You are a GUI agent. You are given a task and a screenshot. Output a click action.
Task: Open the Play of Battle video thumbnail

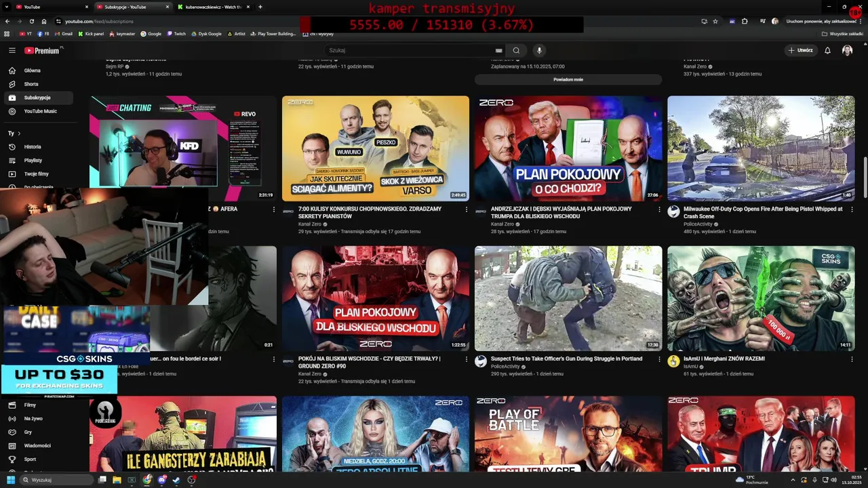click(x=568, y=434)
